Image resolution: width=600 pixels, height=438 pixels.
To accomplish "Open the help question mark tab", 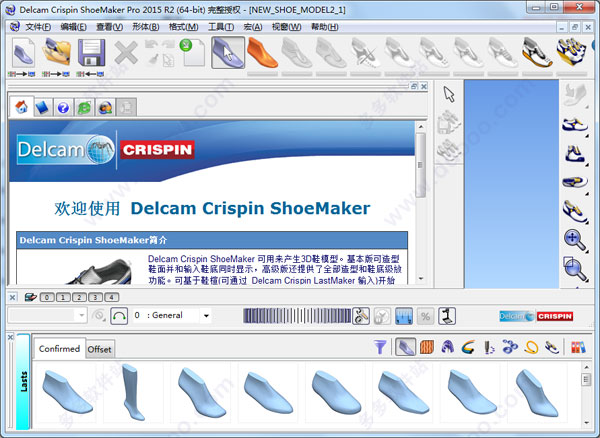I will coord(63,107).
